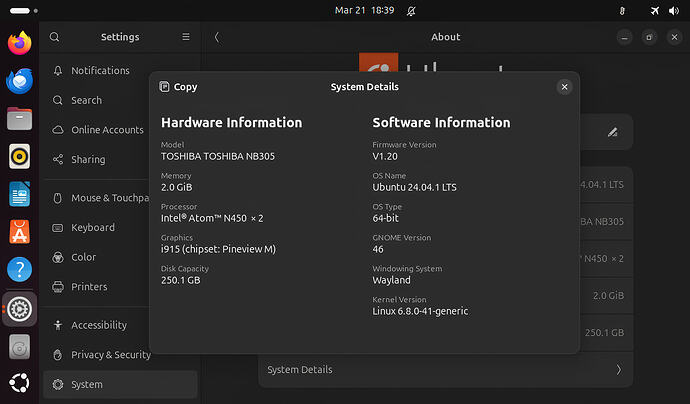Click the 'Ubuntu 24.04.1 LTS' OS name value
Image resolution: width=690 pixels, height=404 pixels.
(x=415, y=187)
